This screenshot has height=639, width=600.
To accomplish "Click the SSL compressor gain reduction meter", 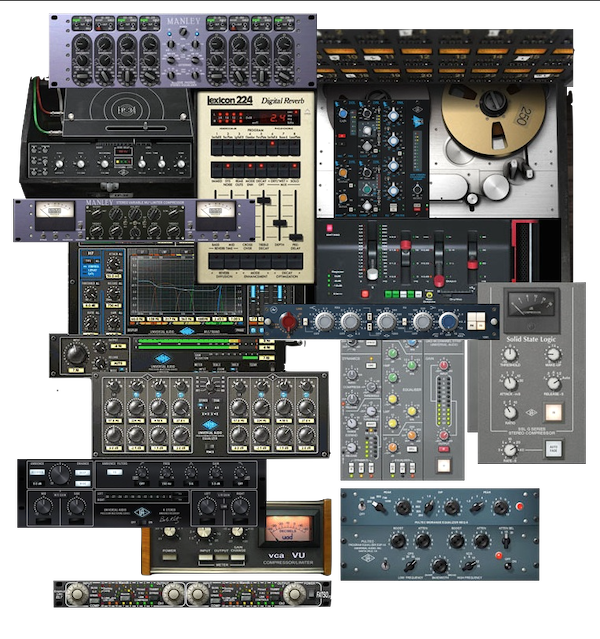I will 530,304.
